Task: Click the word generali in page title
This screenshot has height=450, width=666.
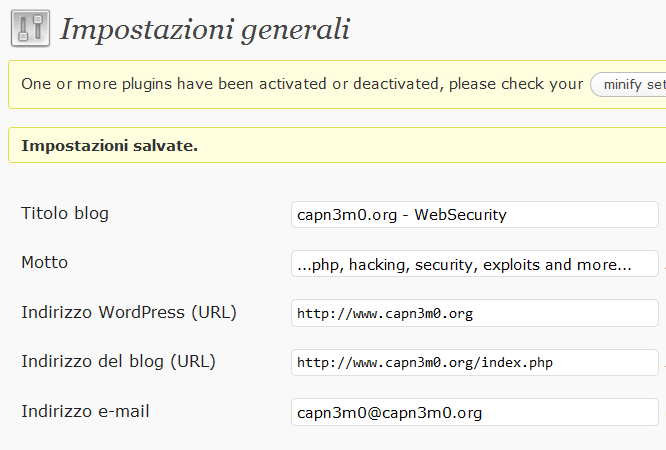Action: 296,31
